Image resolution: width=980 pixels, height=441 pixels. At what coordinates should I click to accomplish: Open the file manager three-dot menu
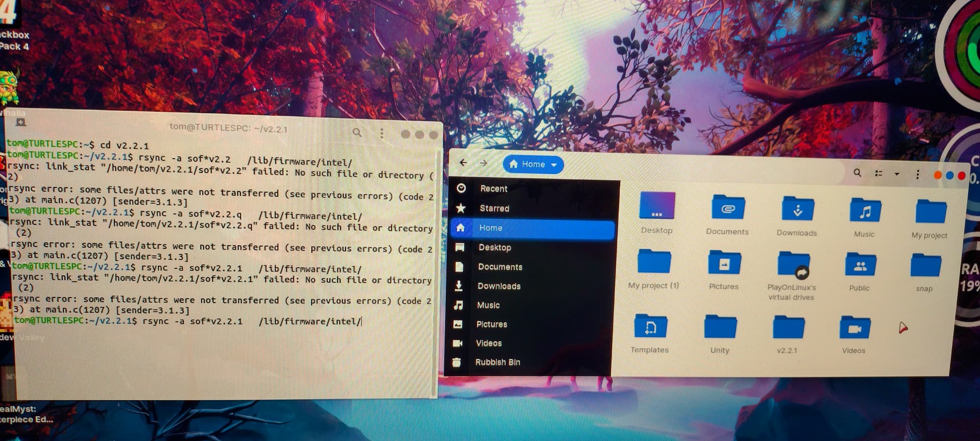(918, 175)
